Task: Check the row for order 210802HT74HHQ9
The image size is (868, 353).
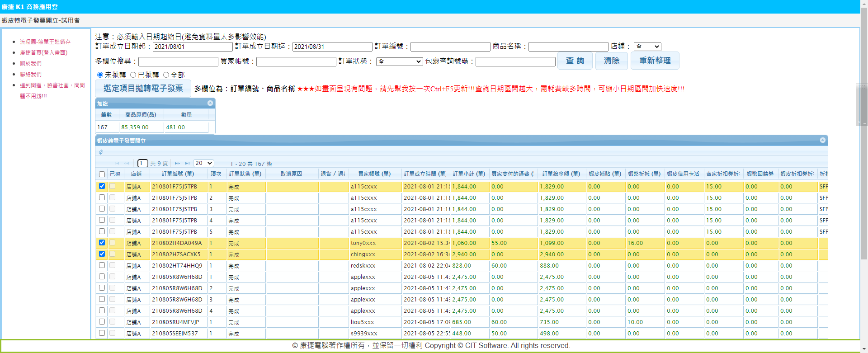Action: click(x=102, y=265)
